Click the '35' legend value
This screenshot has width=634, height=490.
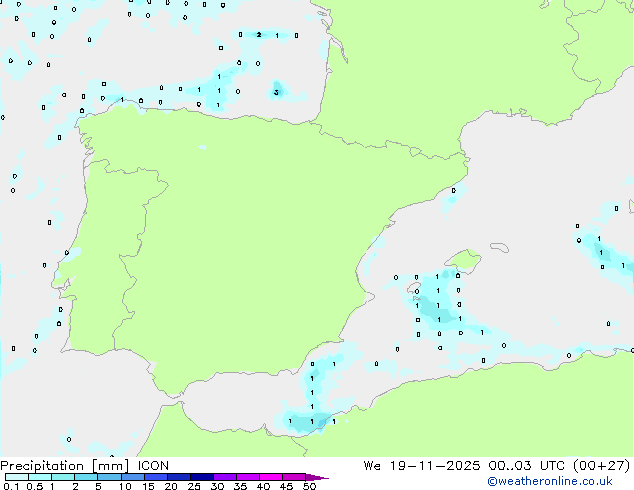coord(240,486)
